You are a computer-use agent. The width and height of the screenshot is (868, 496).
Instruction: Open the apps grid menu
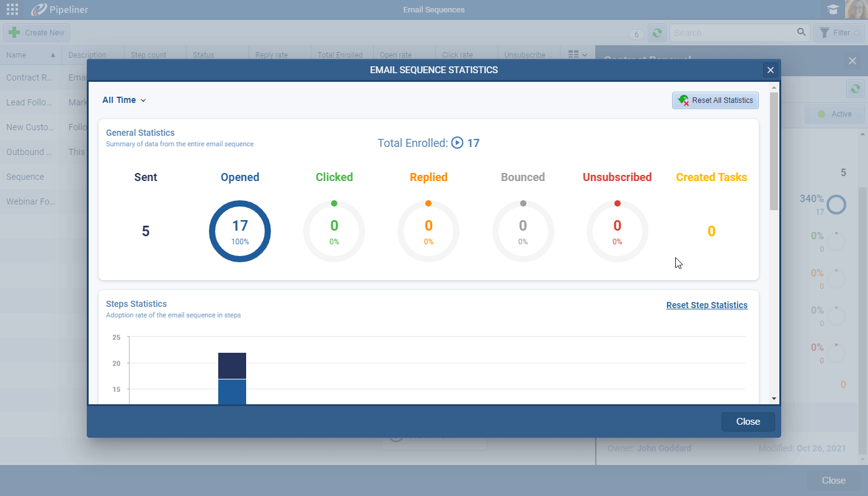coord(11,9)
